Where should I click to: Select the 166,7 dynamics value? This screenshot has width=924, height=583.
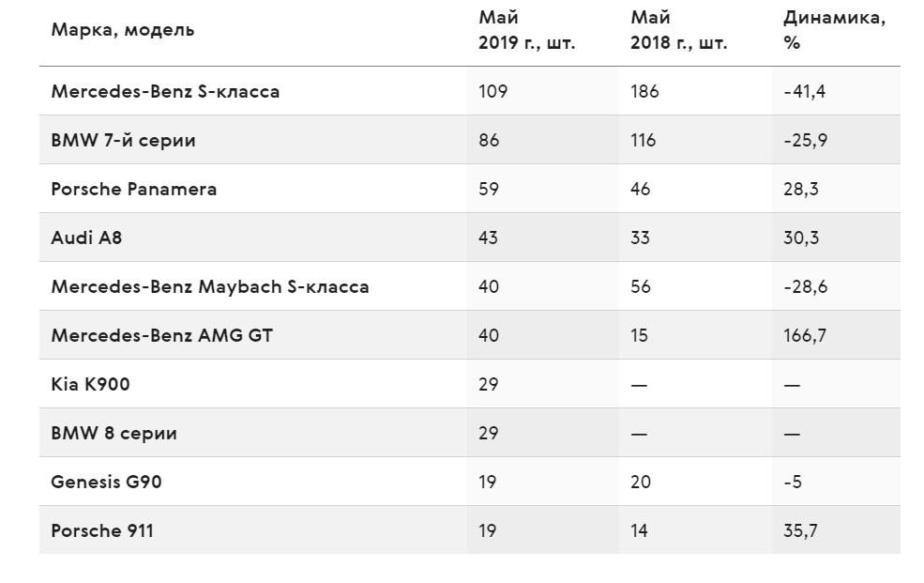(x=805, y=335)
